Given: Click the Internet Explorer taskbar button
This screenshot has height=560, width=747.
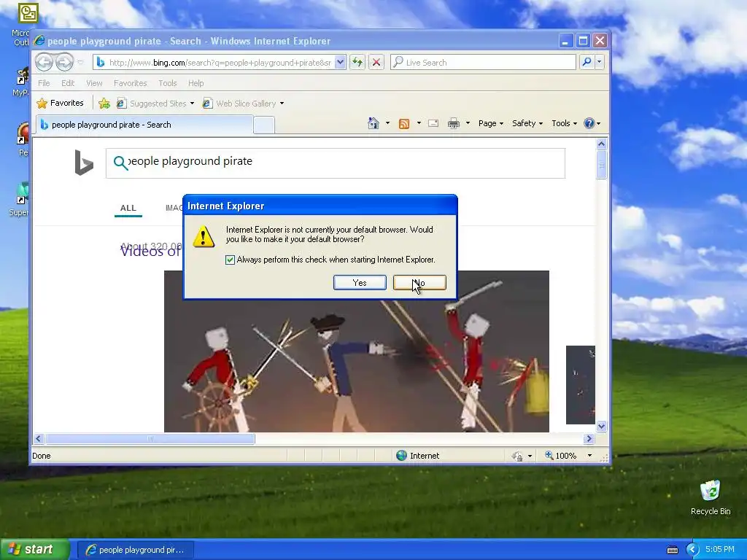Looking at the screenshot, I should (x=135, y=550).
